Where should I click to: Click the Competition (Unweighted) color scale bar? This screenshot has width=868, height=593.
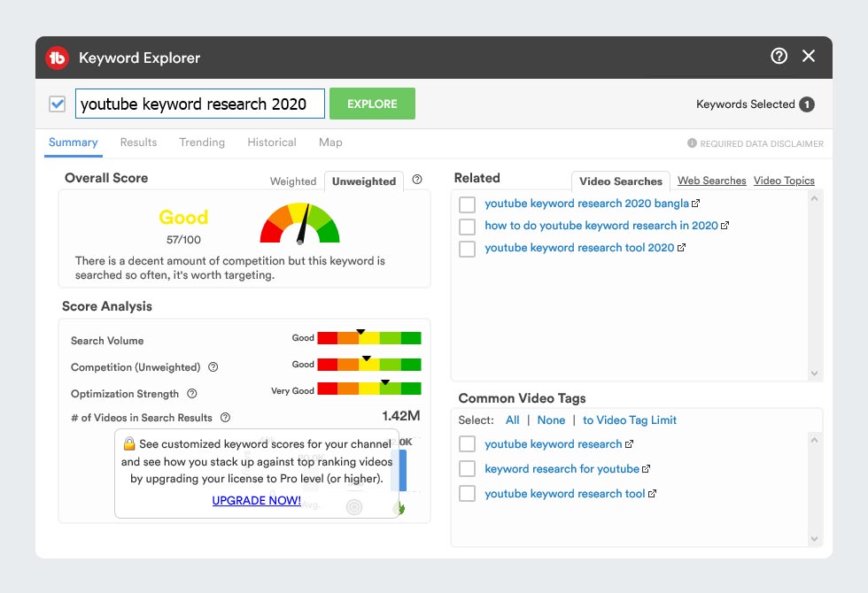pyautogui.click(x=369, y=365)
